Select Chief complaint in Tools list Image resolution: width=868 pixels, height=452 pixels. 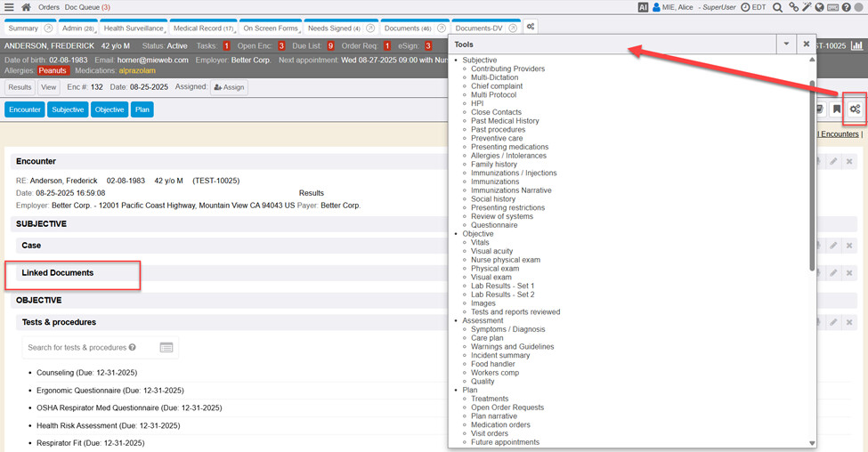497,86
